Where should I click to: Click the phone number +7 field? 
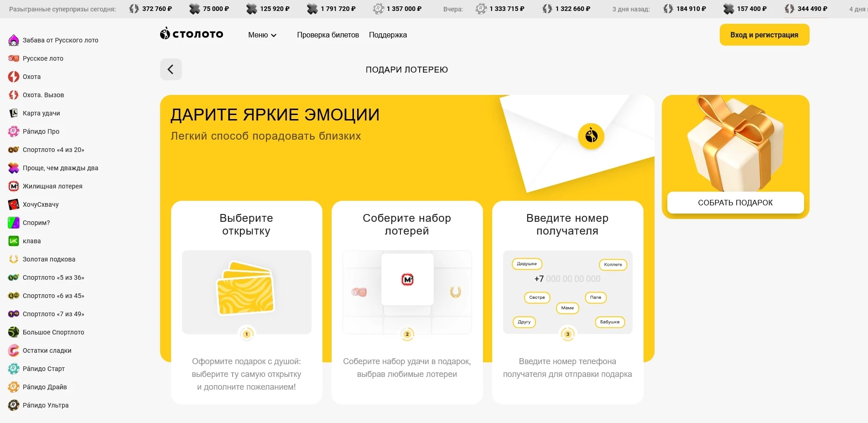[567, 279]
